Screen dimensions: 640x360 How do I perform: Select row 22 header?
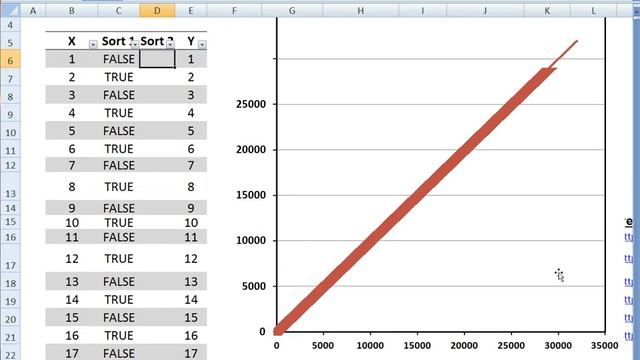[x=10, y=353]
